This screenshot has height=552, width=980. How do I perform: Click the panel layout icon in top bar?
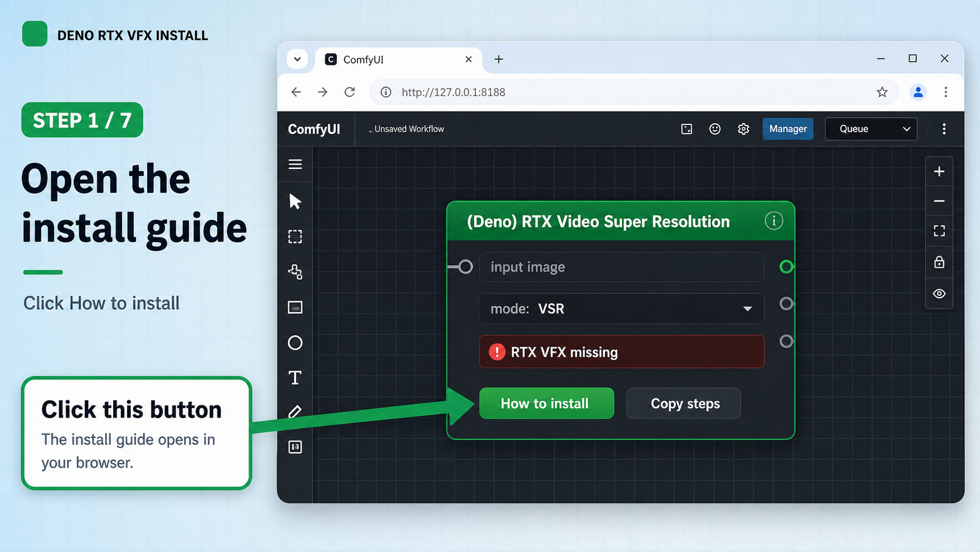[x=687, y=129]
